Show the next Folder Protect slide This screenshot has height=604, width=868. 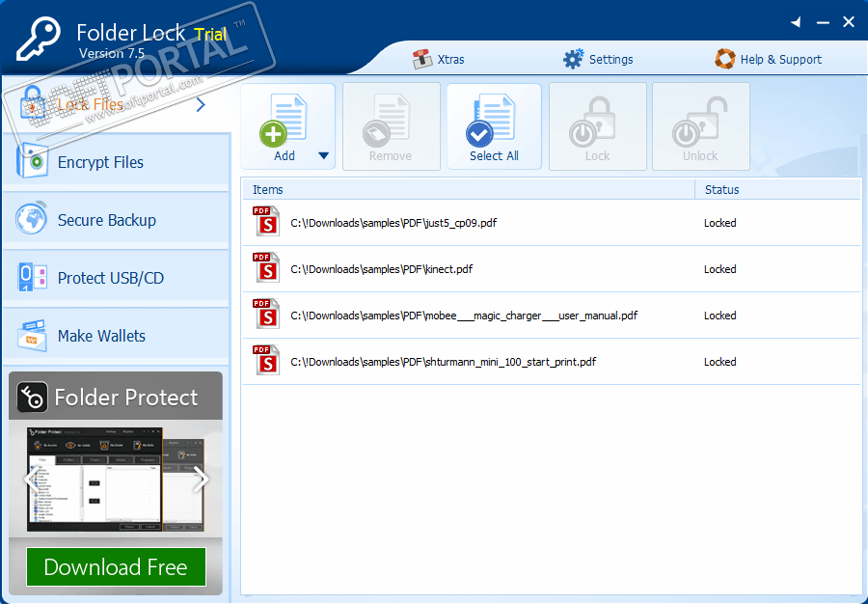[201, 480]
